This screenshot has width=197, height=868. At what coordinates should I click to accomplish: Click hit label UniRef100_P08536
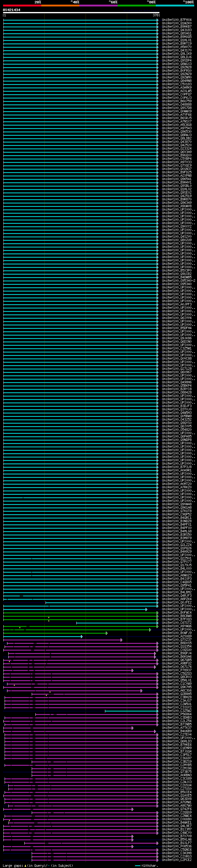(x=177, y=846)
